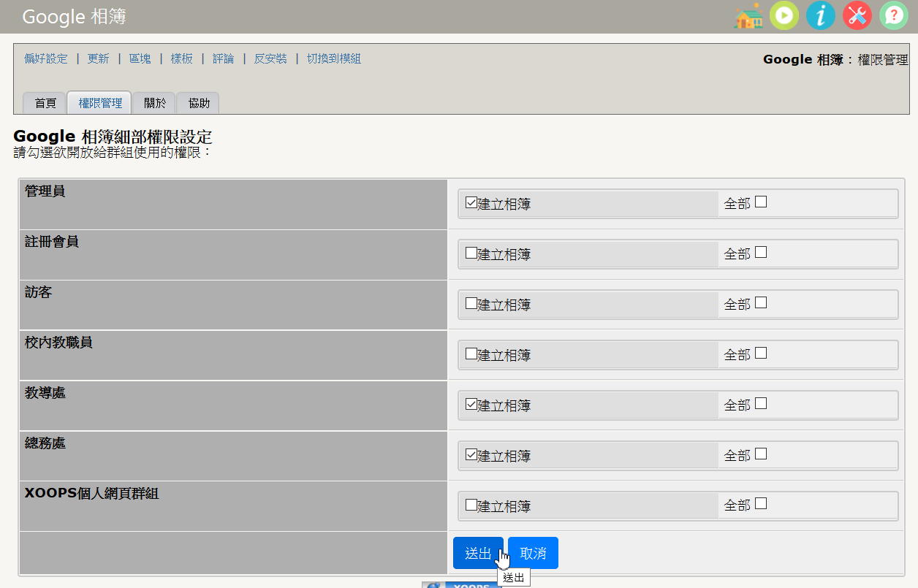The width and height of the screenshot is (918, 588).
Task: Click the green play circle icon
Action: (784, 15)
